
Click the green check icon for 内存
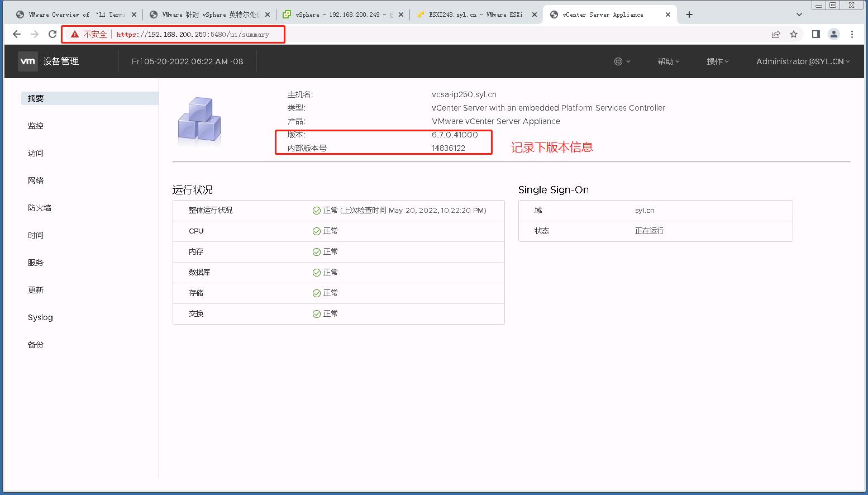(x=317, y=252)
